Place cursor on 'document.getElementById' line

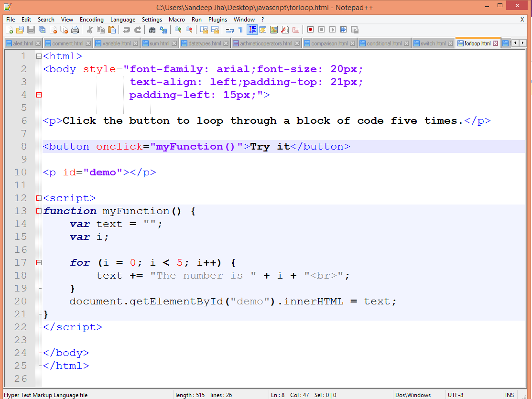233,302
